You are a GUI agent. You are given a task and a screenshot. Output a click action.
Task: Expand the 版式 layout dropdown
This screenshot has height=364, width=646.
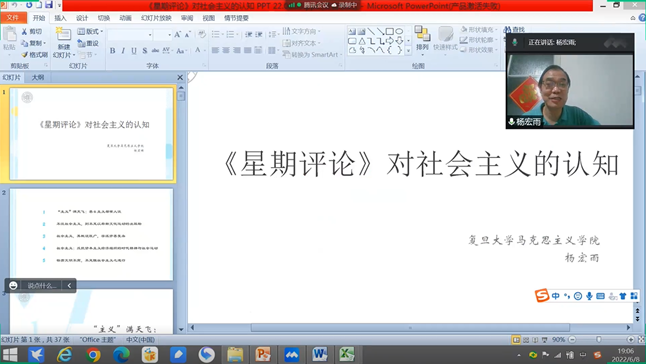(90, 31)
